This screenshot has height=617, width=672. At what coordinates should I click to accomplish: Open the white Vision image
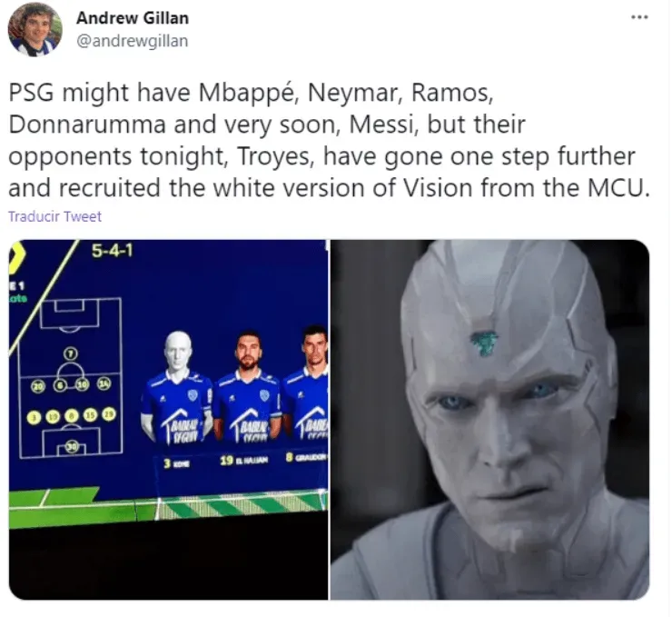coord(489,420)
